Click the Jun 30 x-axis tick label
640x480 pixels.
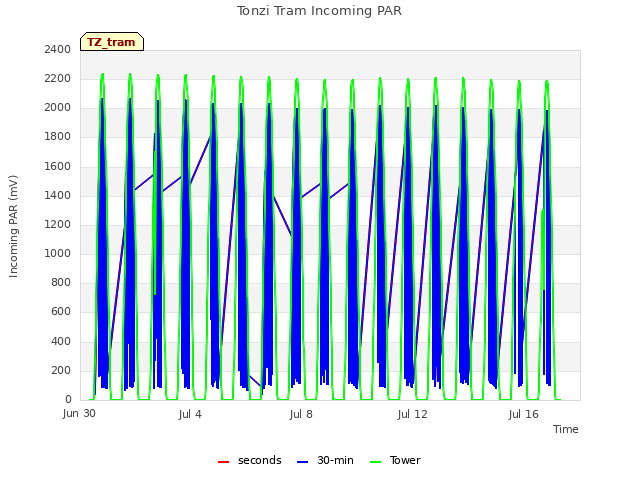(79, 413)
